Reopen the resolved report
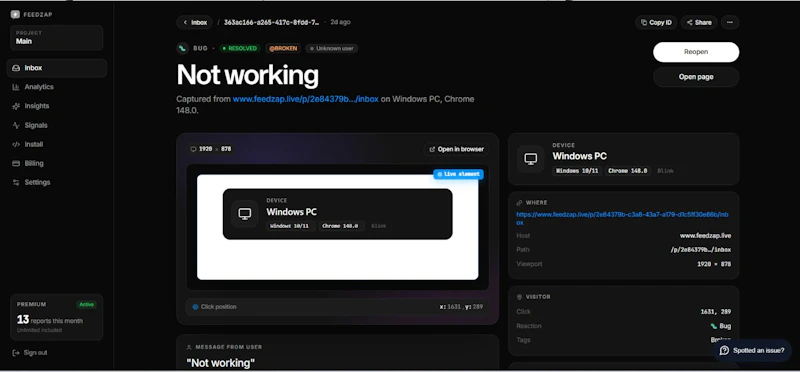Viewport: 800px width, 372px height. [696, 52]
